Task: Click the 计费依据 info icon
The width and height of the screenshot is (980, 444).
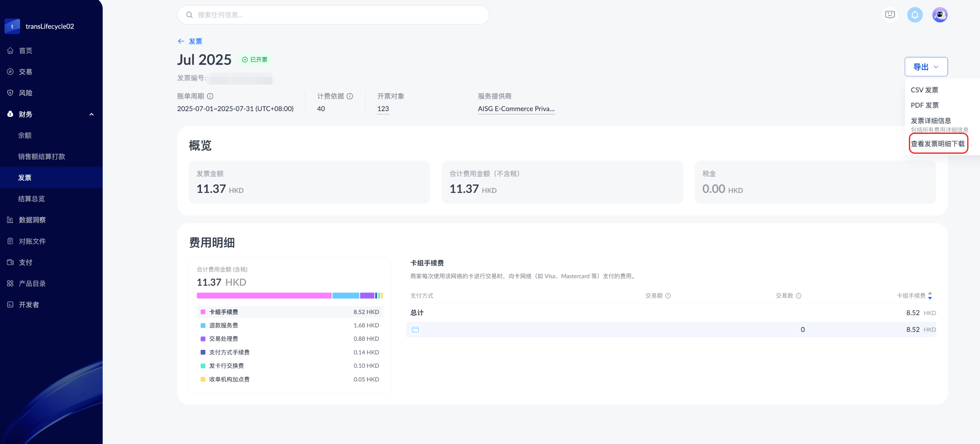Action: click(x=350, y=96)
